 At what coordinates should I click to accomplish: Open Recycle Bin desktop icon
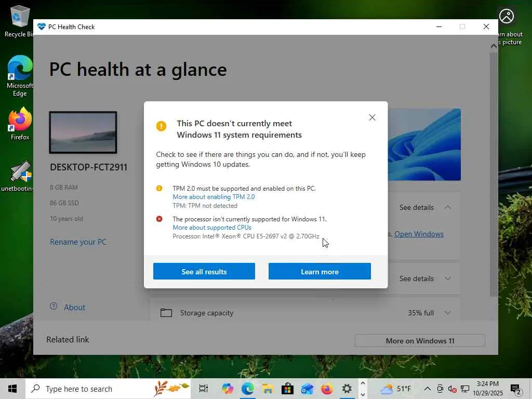[19, 21]
